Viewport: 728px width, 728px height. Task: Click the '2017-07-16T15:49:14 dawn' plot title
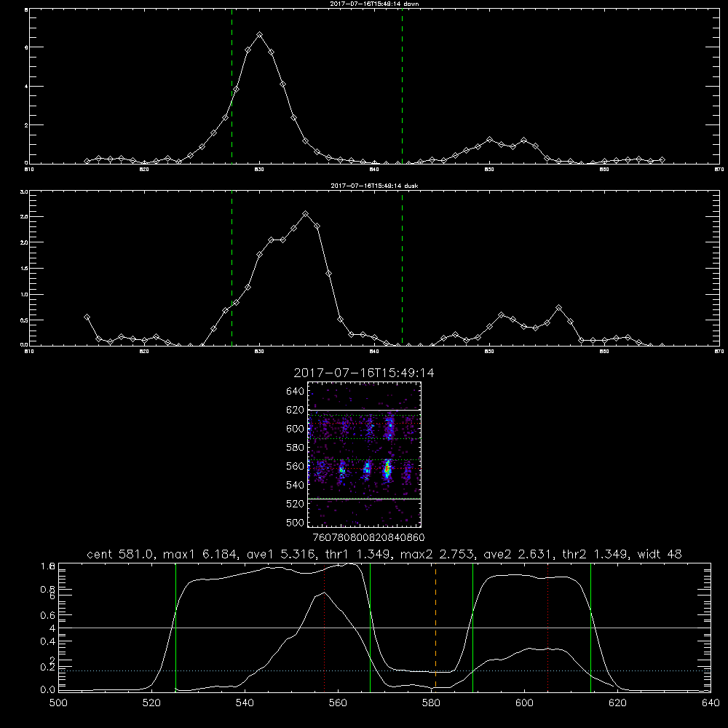[x=374, y=4]
